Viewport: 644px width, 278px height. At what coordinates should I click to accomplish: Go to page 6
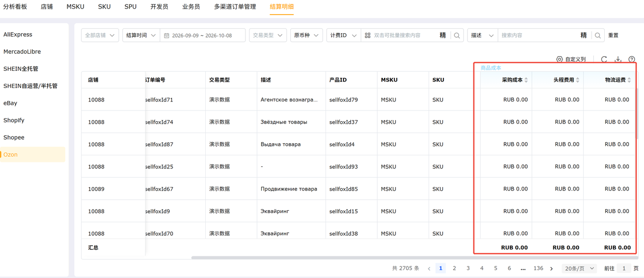click(509, 268)
